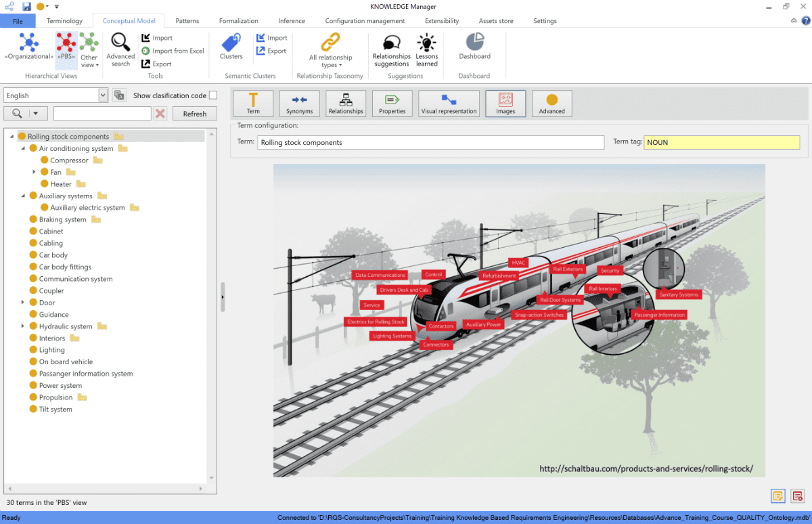
Task: Click Import in the Tools group
Action: click(157, 38)
